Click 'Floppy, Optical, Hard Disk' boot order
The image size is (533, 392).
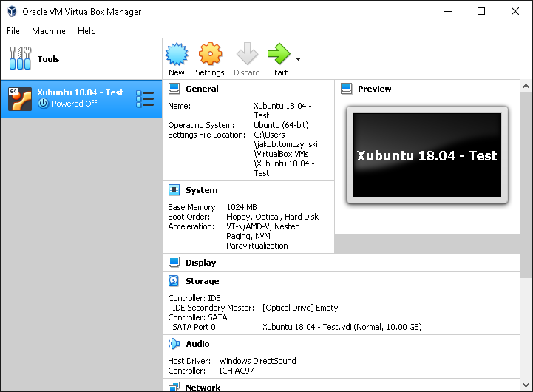pyautogui.click(x=272, y=217)
